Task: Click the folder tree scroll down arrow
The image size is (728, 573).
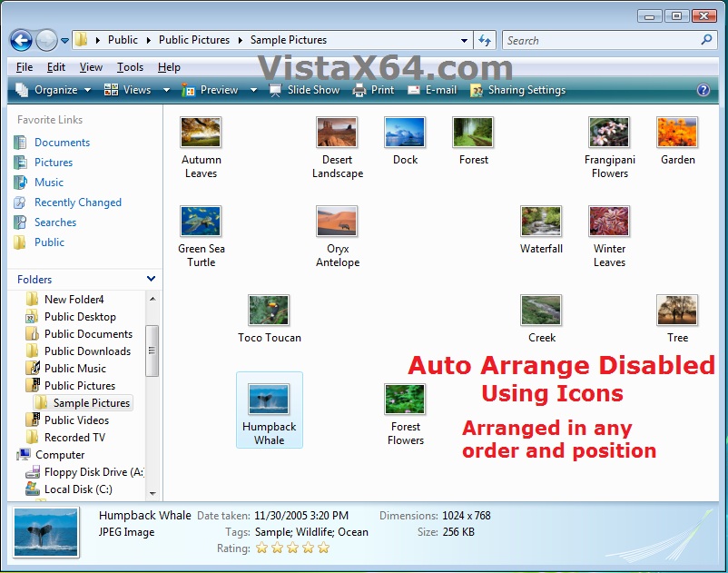Action: [152, 493]
